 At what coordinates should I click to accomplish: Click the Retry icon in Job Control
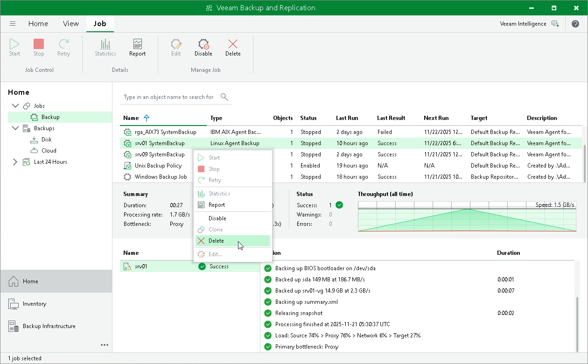[x=63, y=47]
